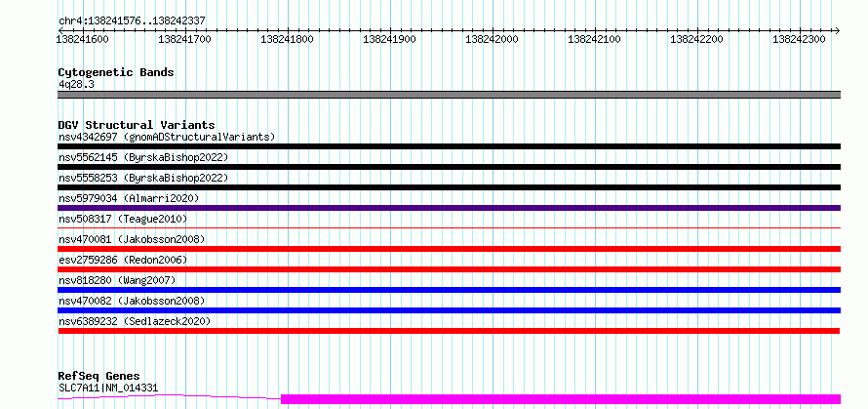Click ruler position 138241700
The image size is (868, 409).
click(185, 39)
